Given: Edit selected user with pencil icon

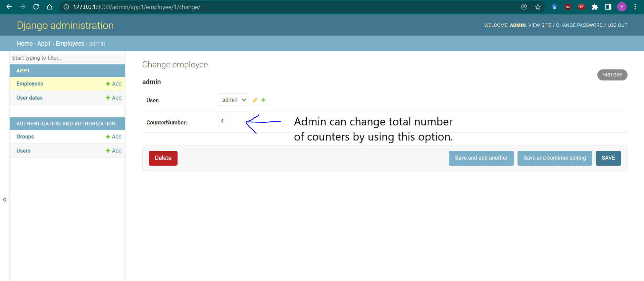Looking at the screenshot, I should pos(255,100).
